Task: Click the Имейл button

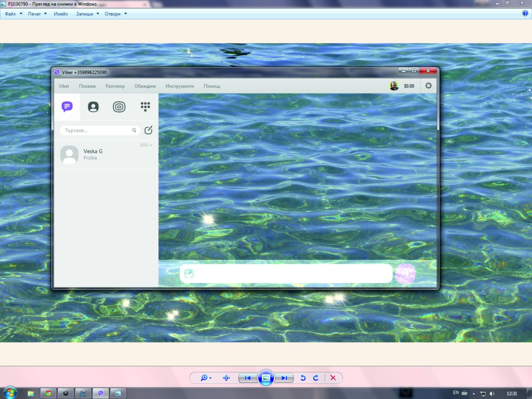Action: 61,14
